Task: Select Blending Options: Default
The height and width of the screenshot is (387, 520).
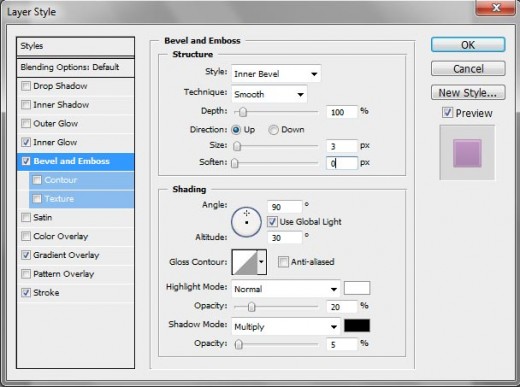Action: point(75,67)
